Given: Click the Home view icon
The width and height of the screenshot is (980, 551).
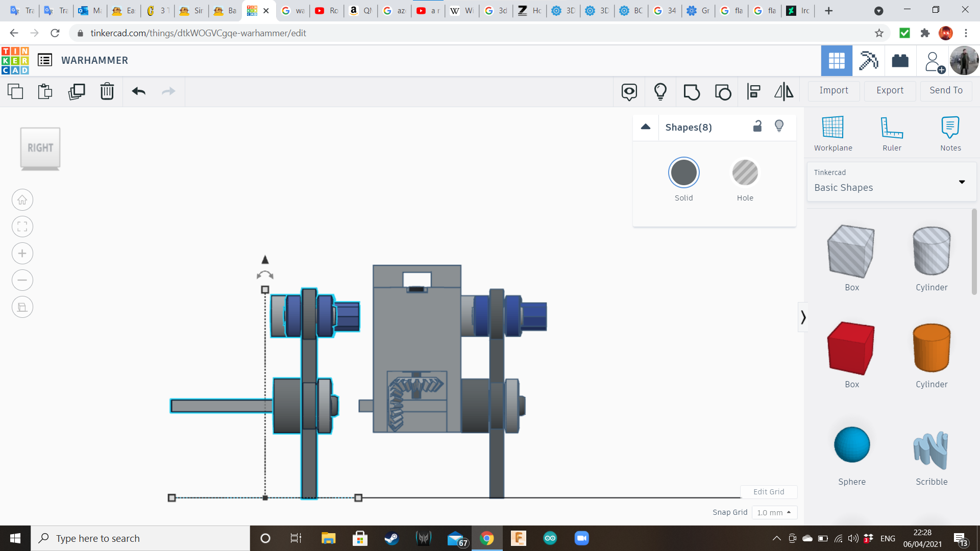Looking at the screenshot, I should click(x=22, y=200).
